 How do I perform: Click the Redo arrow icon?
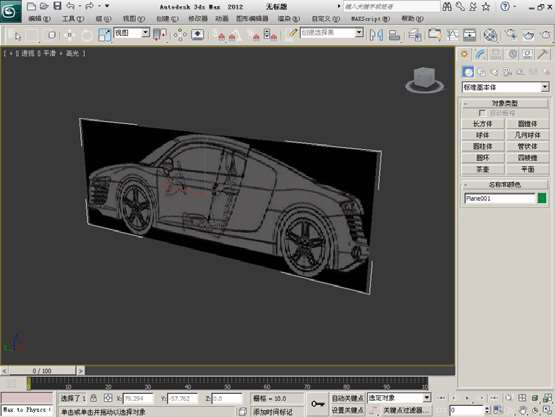[x=90, y=6]
